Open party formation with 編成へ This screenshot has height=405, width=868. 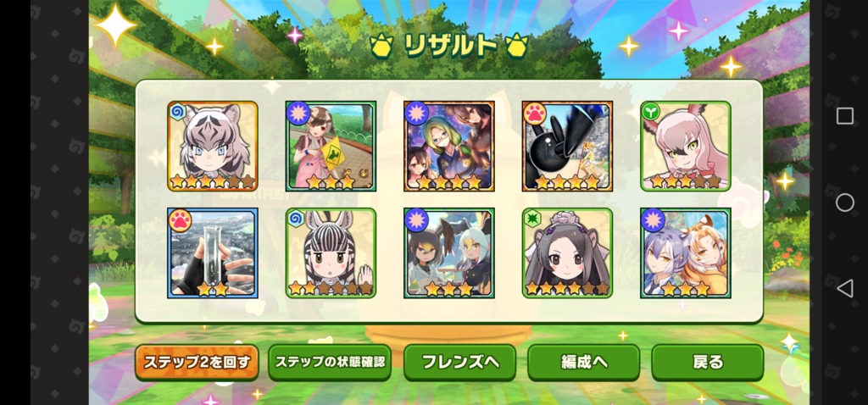click(584, 363)
